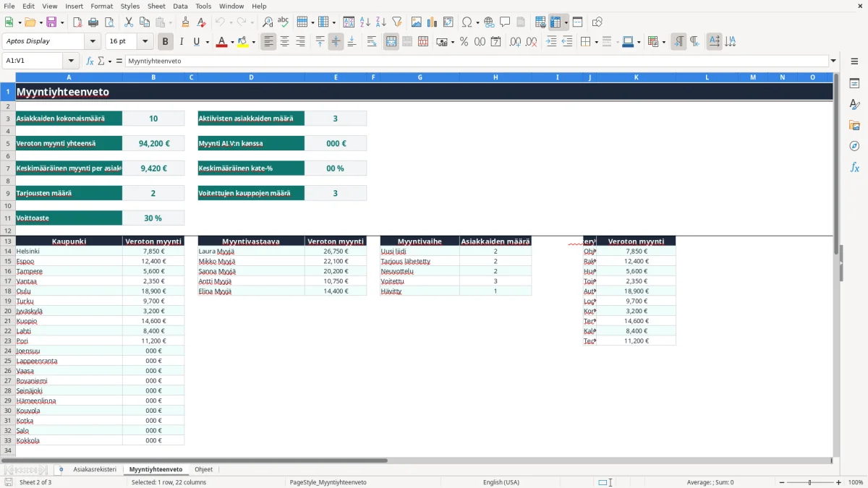Open the sidebar Gallery panel
The width and height of the screenshot is (868, 488).
(x=854, y=125)
